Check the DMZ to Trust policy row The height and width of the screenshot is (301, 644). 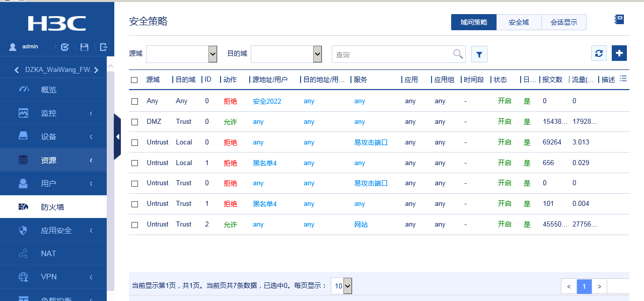click(134, 122)
